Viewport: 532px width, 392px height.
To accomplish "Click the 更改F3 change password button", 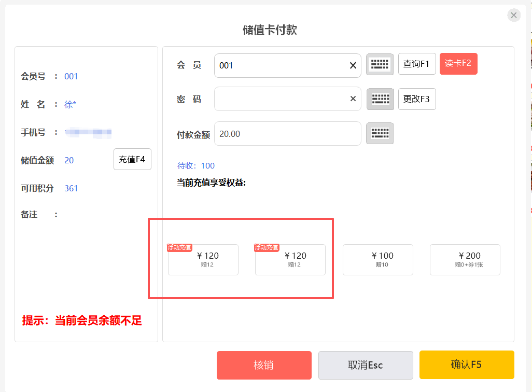I will coord(416,99).
